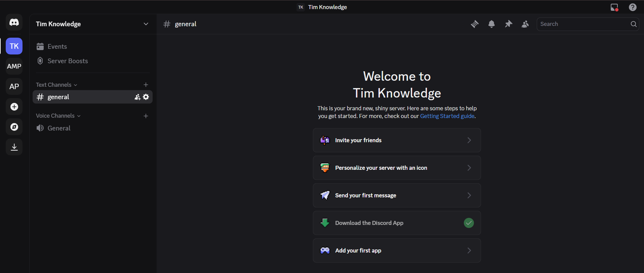The image size is (644, 273).
Task: Click the hash icon in channel header
Action: (167, 24)
